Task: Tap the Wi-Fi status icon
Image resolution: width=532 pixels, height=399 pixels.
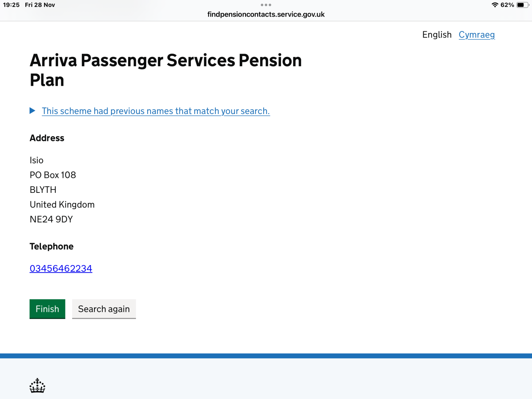Action: pyautogui.click(x=495, y=5)
